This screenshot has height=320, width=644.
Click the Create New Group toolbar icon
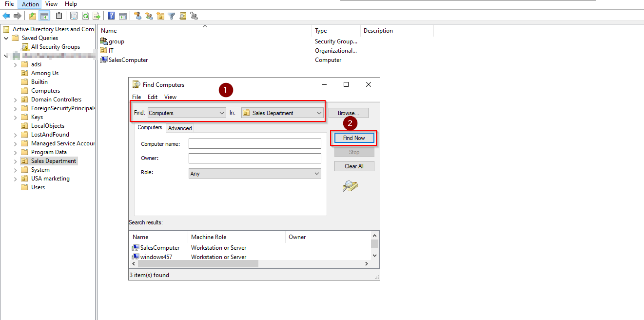coord(149,15)
